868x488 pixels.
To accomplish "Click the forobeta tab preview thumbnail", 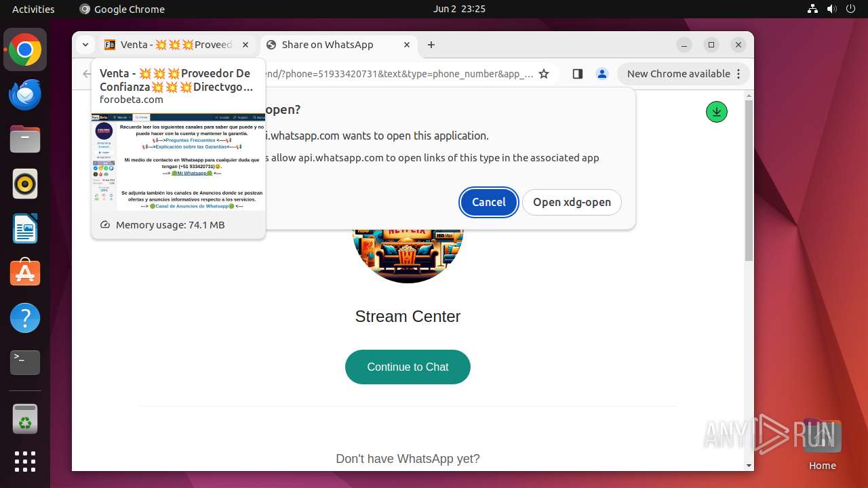I will [178, 162].
